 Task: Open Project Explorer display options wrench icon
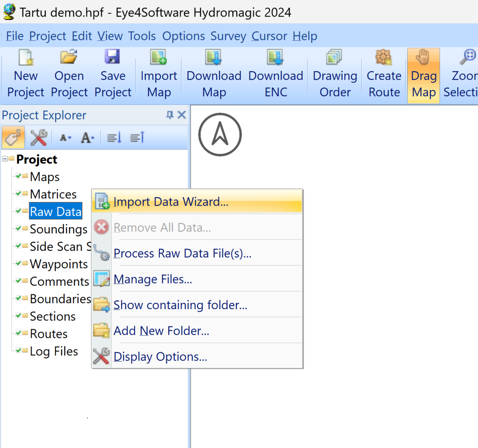(x=39, y=138)
